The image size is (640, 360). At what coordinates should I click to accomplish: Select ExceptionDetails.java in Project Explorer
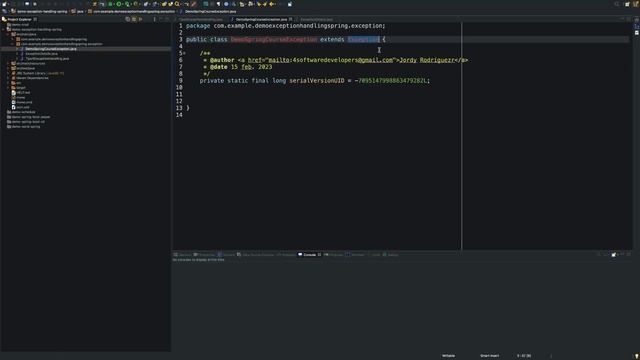[x=42, y=54]
